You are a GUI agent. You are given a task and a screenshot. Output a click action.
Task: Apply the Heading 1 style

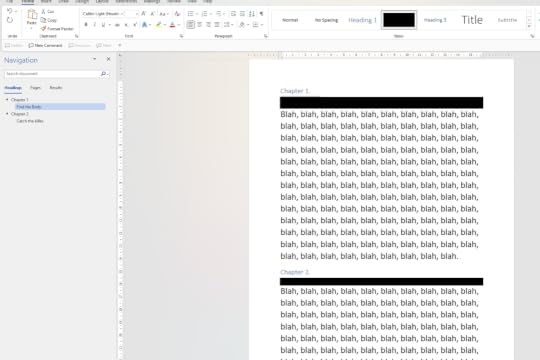(x=362, y=20)
